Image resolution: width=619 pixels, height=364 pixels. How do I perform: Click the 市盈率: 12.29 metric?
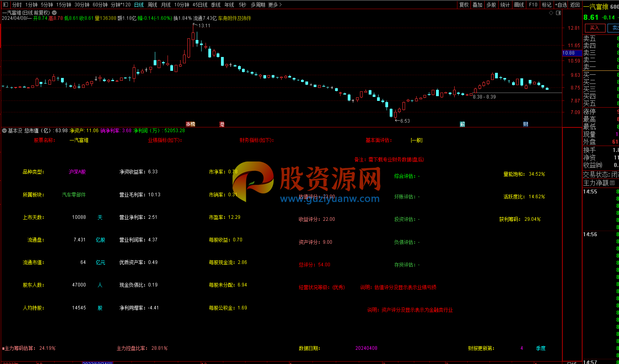coord(225,217)
